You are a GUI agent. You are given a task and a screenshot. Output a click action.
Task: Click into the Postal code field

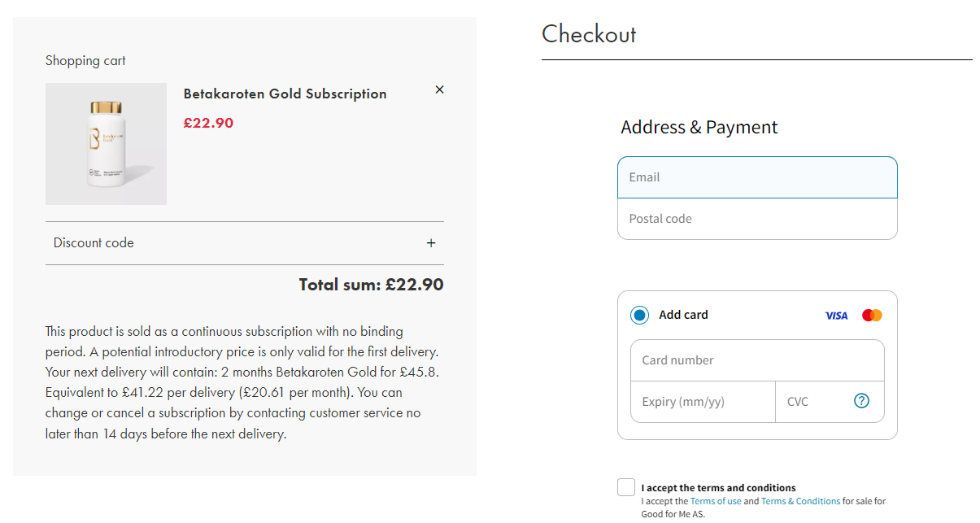coord(757,219)
